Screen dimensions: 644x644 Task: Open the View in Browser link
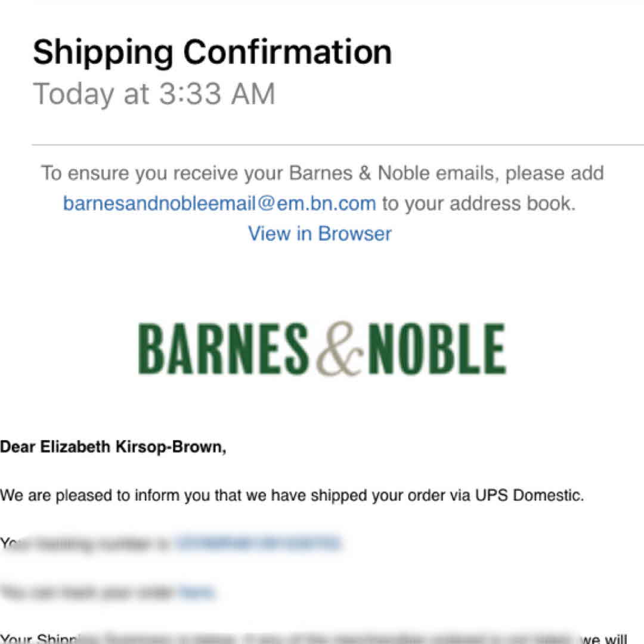click(320, 233)
